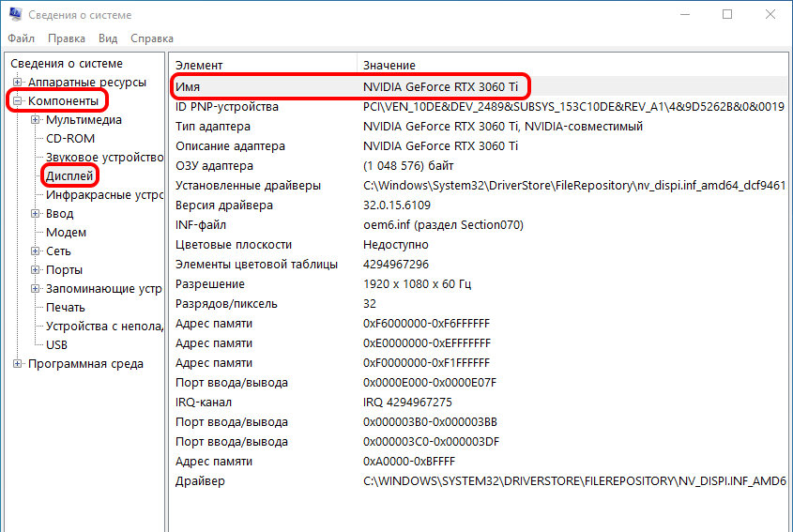Open the Справка menu
Viewport: 793px width, 532px height.
pyautogui.click(x=152, y=38)
